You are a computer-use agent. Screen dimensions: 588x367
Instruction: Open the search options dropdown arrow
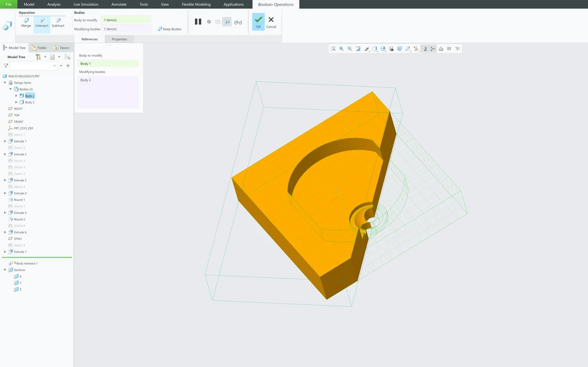point(61,65)
